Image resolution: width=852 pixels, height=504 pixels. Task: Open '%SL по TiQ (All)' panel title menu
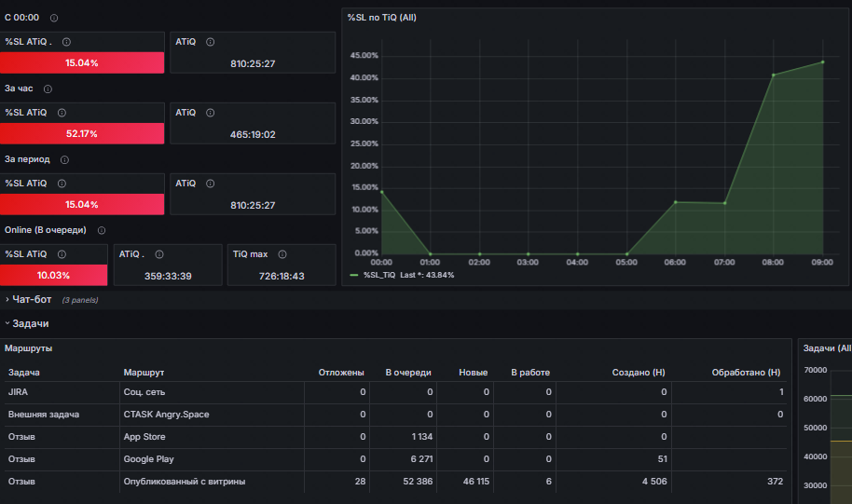[x=381, y=18]
